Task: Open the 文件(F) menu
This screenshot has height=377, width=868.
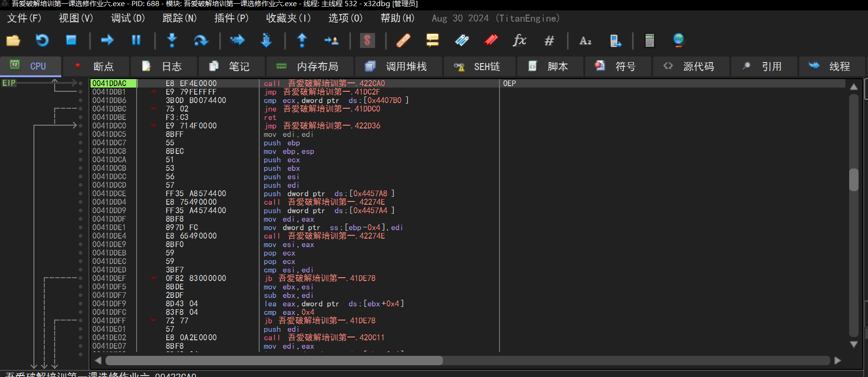Action: [24, 18]
